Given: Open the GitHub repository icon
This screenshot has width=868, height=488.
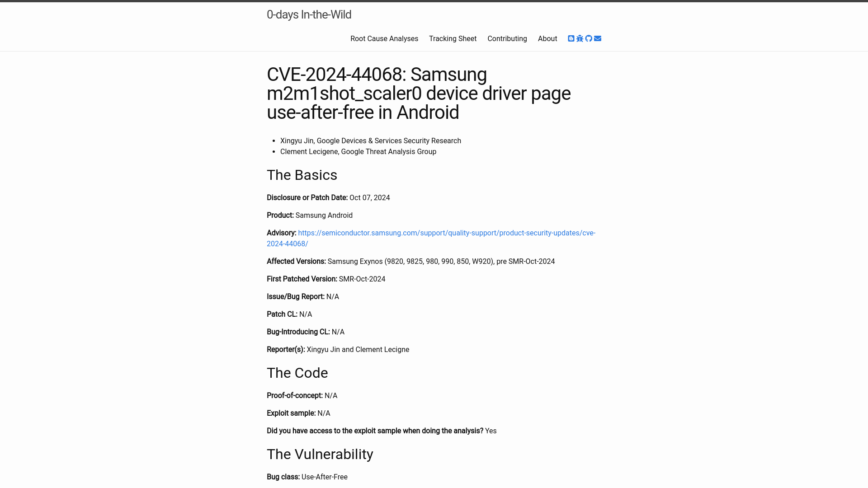Looking at the screenshot, I should [589, 38].
